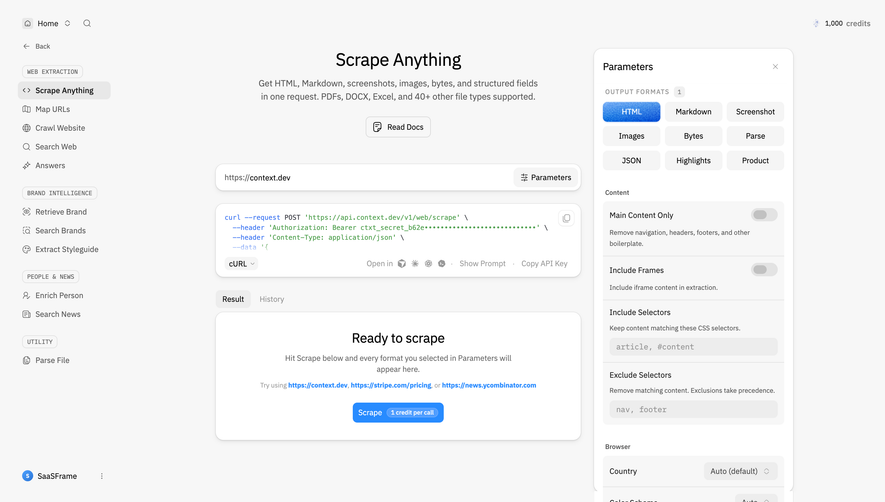Click the Search Brands icon

click(27, 230)
